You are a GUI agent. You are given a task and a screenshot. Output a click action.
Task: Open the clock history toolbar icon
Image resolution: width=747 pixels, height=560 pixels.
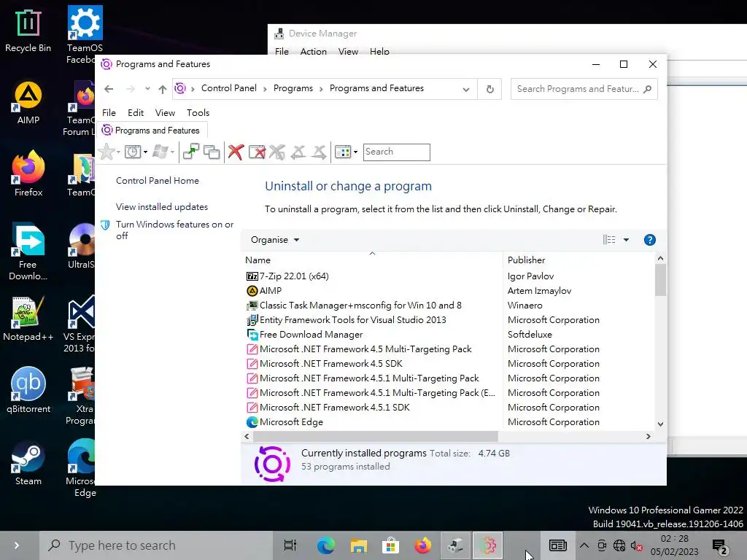coord(133,152)
